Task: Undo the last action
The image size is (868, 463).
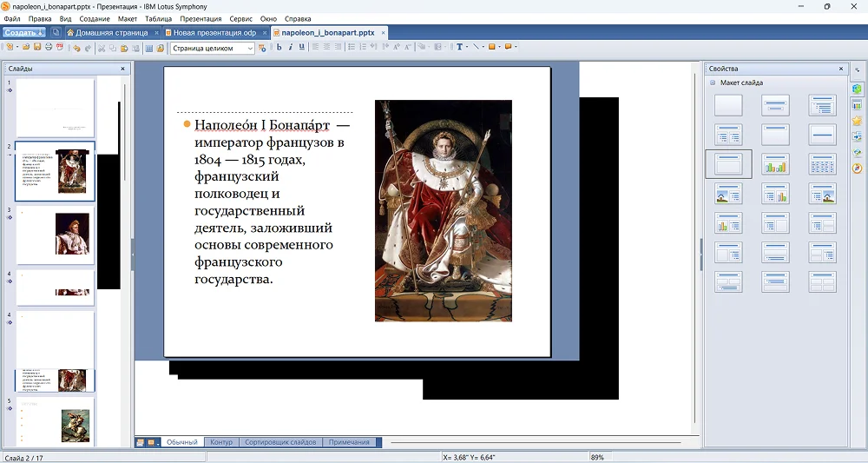Action: 76,48
